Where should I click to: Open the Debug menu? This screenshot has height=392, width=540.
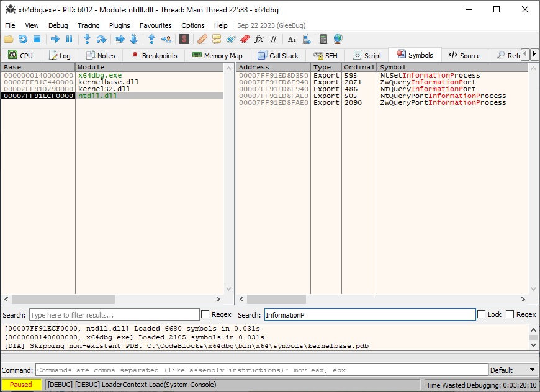tap(58, 25)
